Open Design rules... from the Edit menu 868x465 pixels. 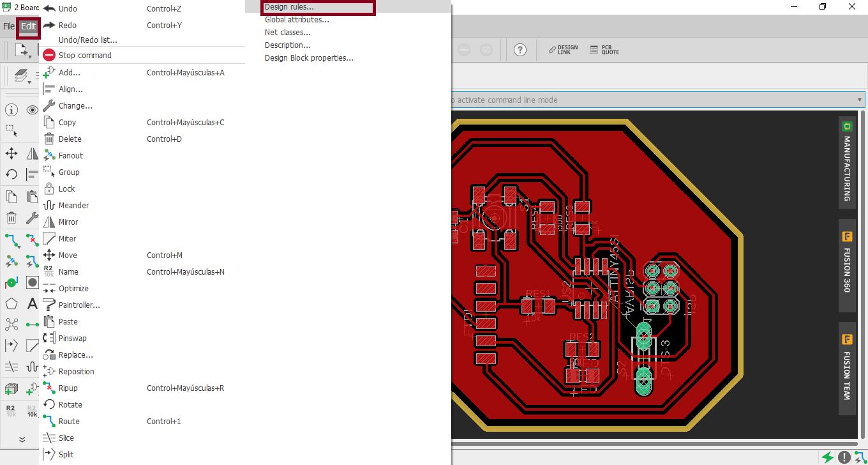click(x=348, y=7)
